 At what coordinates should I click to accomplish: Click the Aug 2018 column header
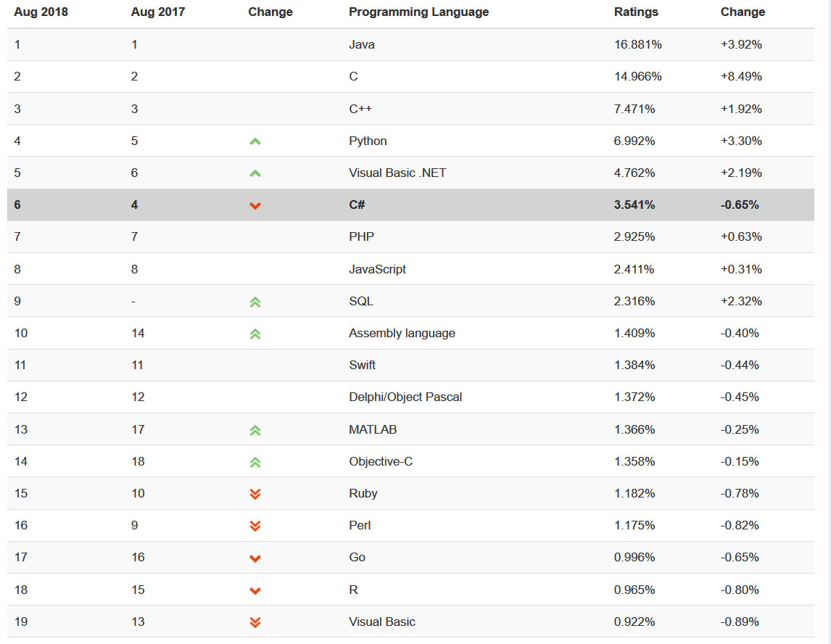coord(41,12)
